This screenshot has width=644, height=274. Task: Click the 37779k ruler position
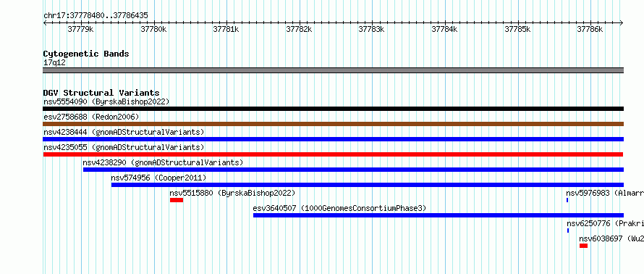[80, 29]
